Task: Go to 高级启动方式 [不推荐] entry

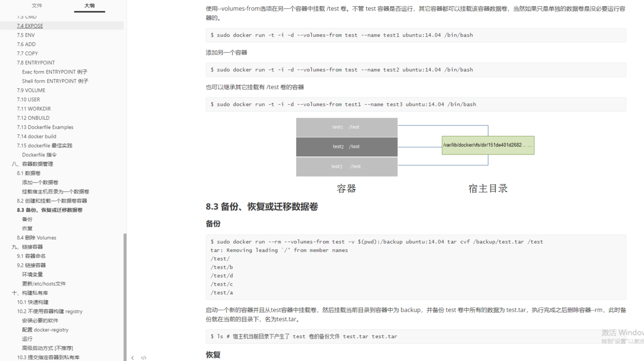Action: click(x=47, y=349)
